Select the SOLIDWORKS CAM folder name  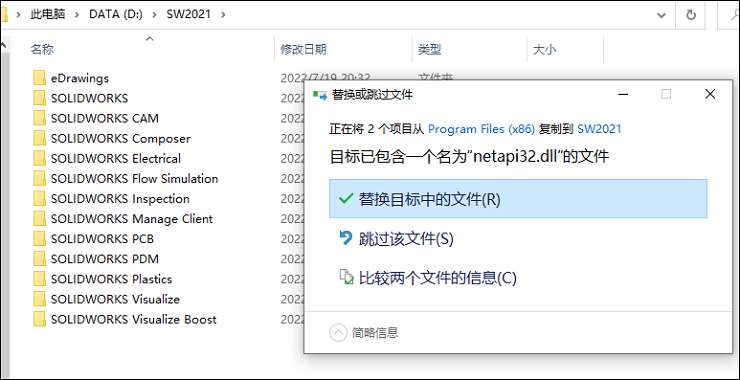coord(105,118)
